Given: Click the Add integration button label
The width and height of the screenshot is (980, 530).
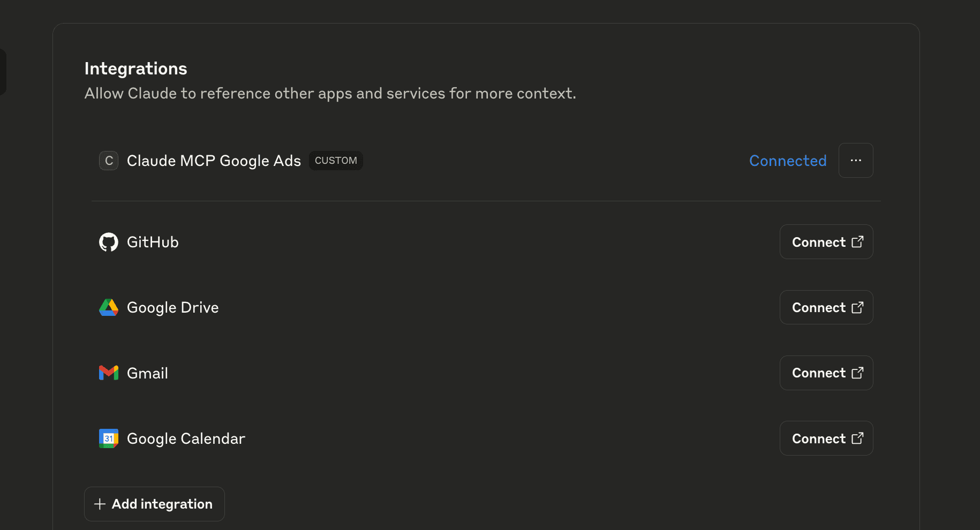Looking at the screenshot, I should click(162, 504).
